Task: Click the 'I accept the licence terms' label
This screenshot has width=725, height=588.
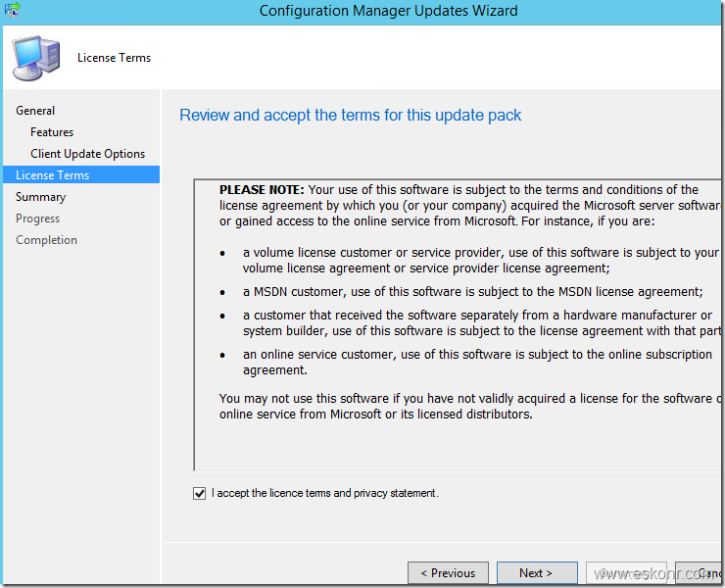Action: 324,494
